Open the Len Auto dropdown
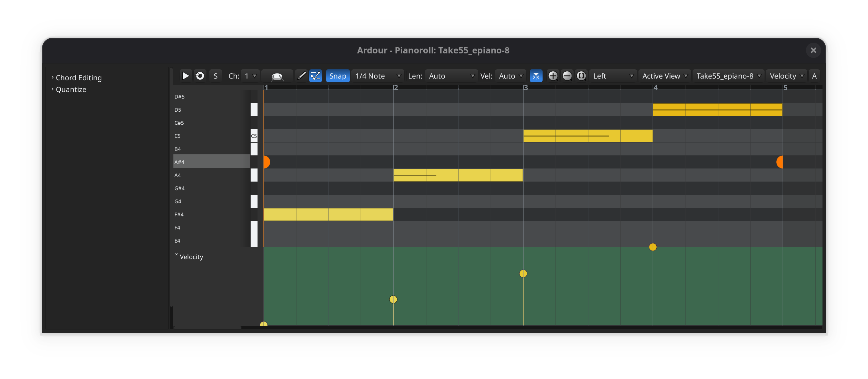868x379 pixels. (451, 76)
